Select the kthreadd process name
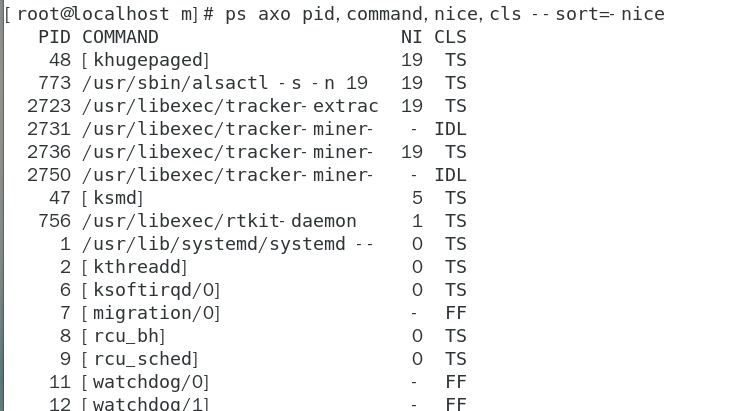 click(x=135, y=267)
